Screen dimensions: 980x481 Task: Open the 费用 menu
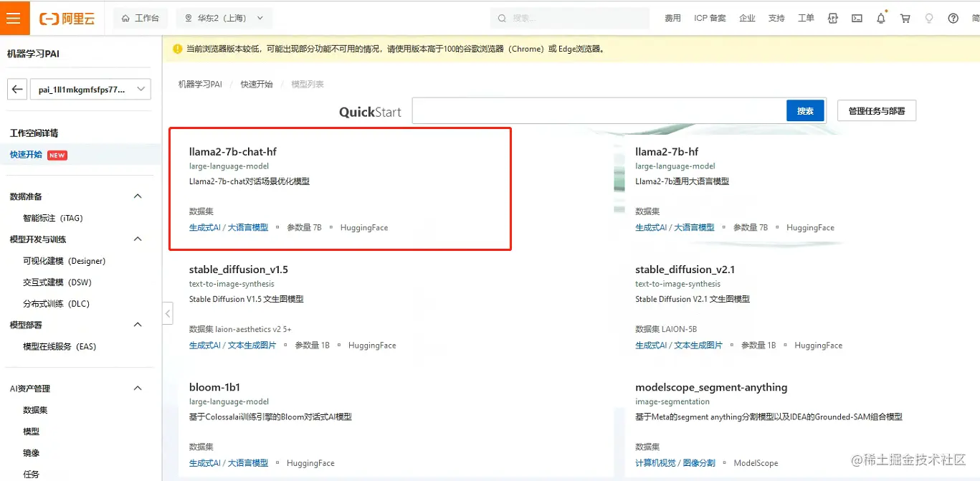coord(672,18)
